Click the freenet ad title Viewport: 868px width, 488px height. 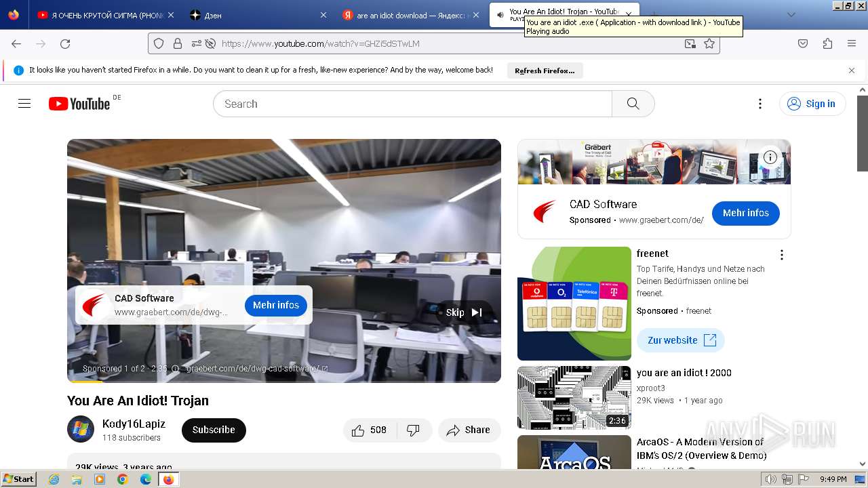pyautogui.click(x=652, y=253)
